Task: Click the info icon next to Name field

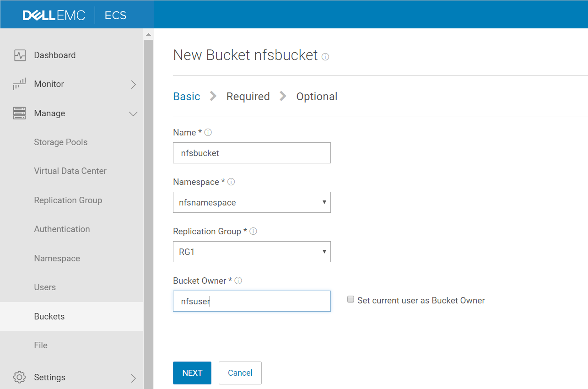Action: pos(208,132)
